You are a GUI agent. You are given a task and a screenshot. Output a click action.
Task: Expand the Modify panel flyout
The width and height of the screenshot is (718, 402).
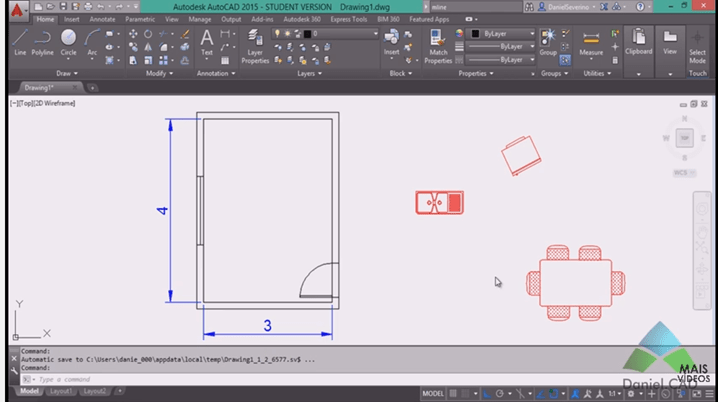(159, 73)
